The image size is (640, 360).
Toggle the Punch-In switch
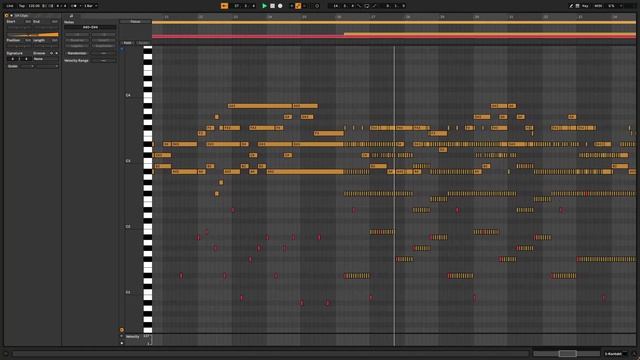[360, 6]
